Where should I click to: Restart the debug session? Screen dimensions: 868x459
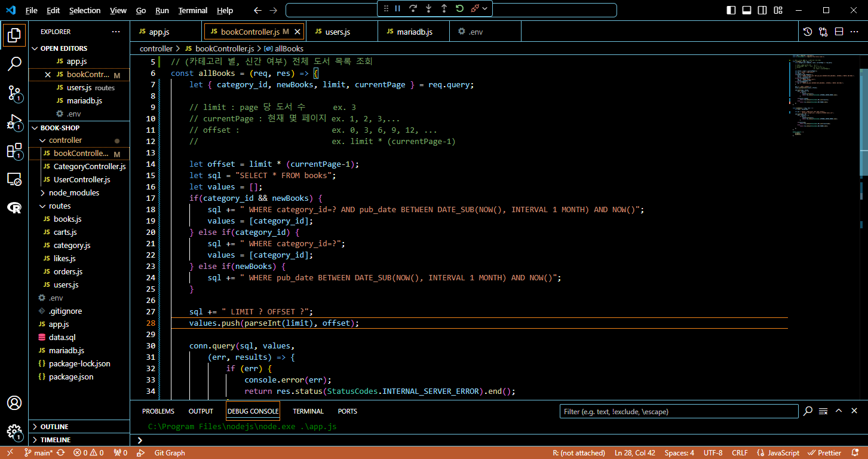[x=459, y=8]
